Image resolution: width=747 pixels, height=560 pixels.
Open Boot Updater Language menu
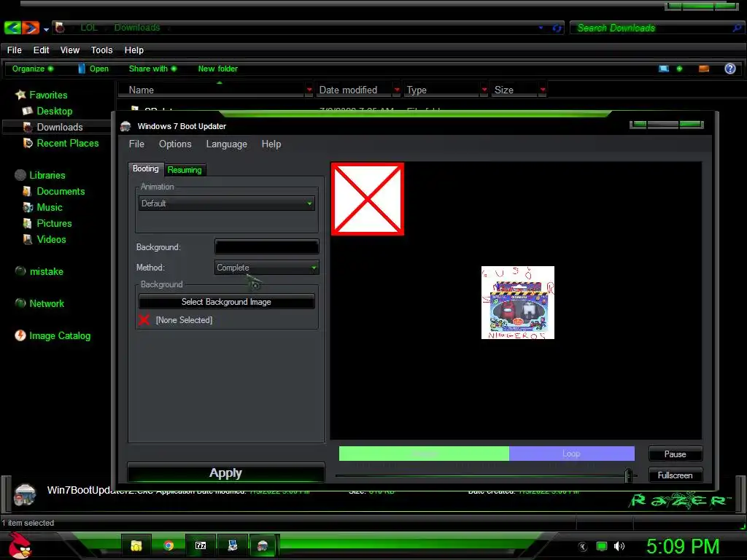[x=226, y=144]
